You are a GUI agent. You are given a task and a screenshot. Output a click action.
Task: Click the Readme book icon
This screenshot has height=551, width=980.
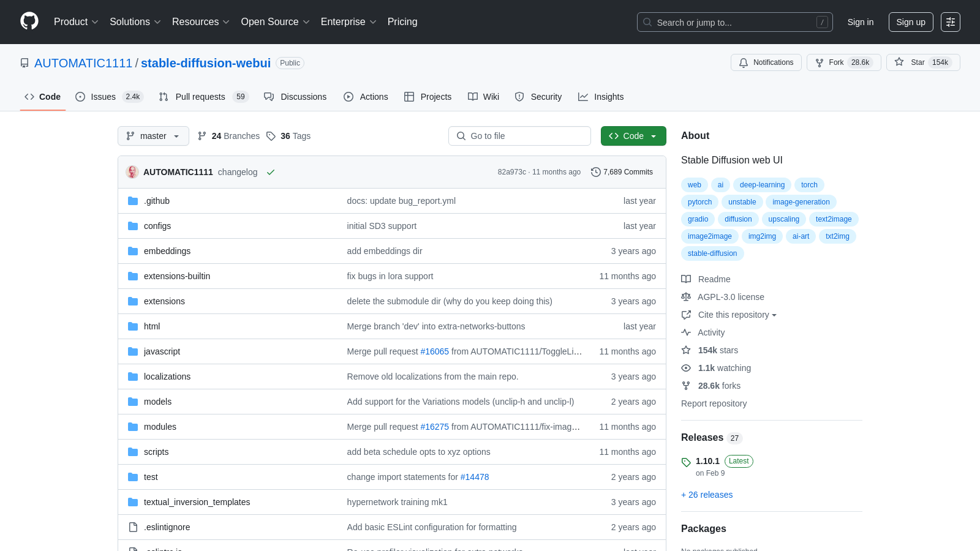click(x=686, y=279)
